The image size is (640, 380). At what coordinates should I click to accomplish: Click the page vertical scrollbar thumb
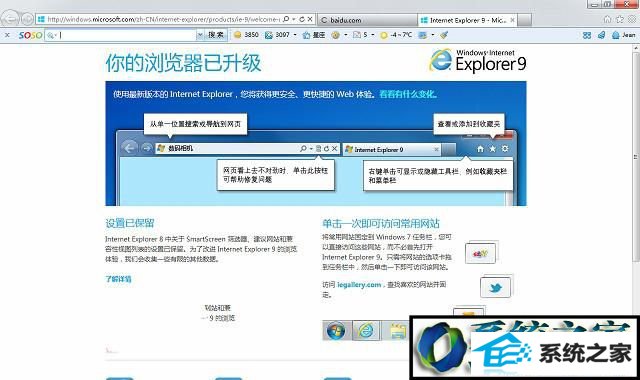click(636, 157)
